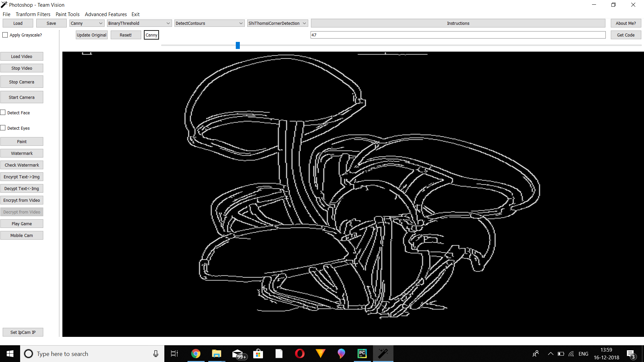Open File Explorer from the taskbar
This screenshot has height=362, width=644.
(216, 354)
